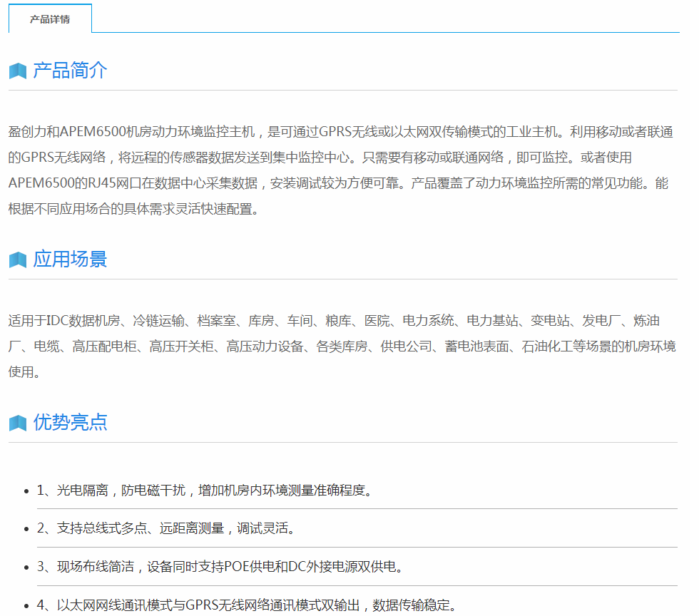The height and width of the screenshot is (616, 699).
Task: Click the bullet dot before item 4、以太网网线通讯
Action: [26, 606]
